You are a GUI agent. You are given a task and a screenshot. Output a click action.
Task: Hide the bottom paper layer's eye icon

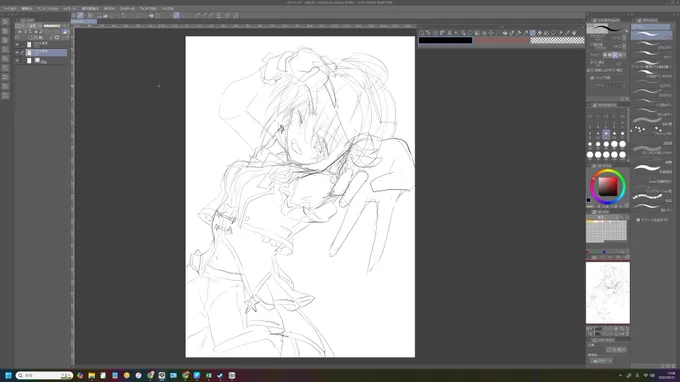pyautogui.click(x=17, y=61)
